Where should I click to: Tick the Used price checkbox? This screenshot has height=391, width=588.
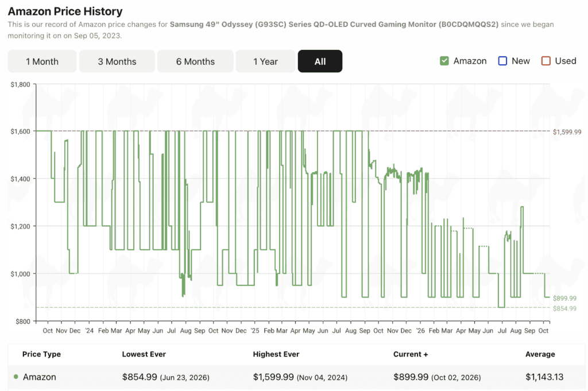[546, 61]
